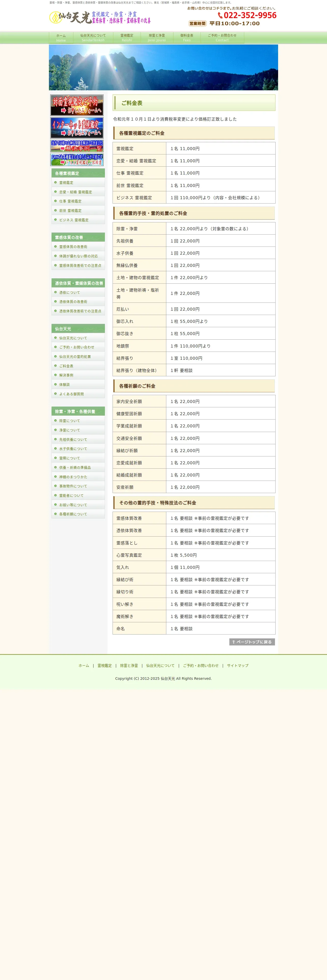
Task: Open footer link 除霊と浄霊
Action: [x=129, y=665]
